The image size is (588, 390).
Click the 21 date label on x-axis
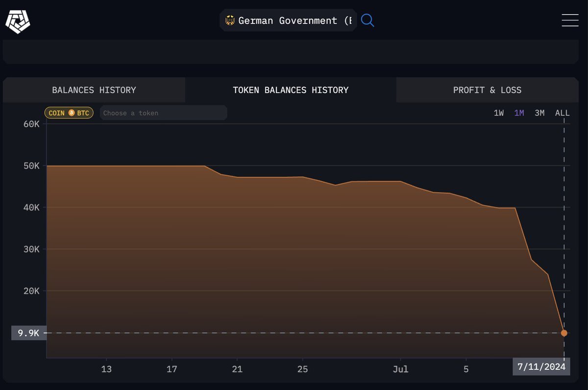pyautogui.click(x=237, y=369)
